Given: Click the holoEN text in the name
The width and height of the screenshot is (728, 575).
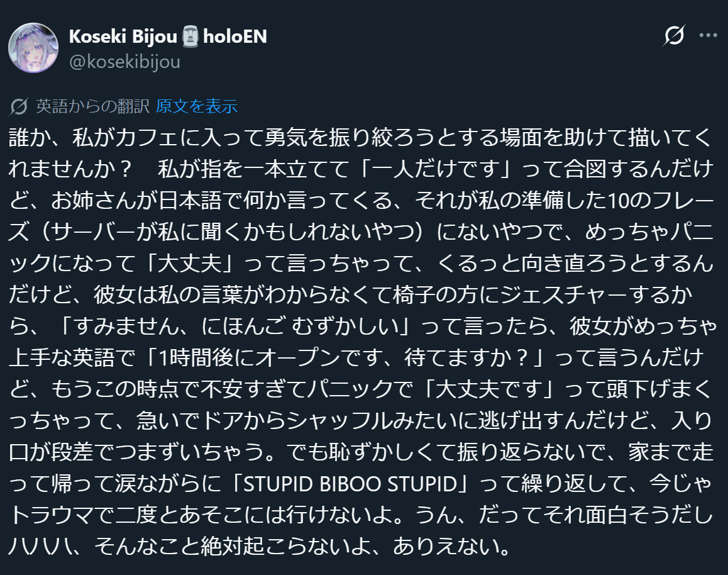Looking at the screenshot, I should (235, 37).
